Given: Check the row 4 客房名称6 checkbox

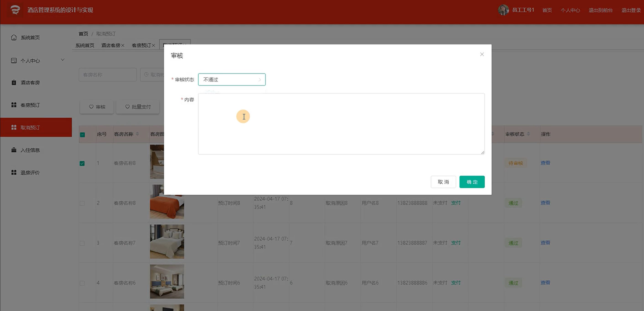Looking at the screenshot, I should pos(82,283).
